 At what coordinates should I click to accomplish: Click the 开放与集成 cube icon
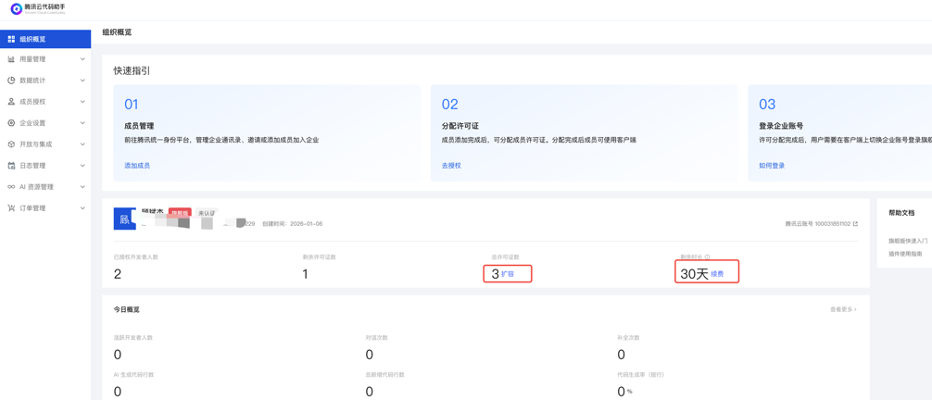pos(11,144)
